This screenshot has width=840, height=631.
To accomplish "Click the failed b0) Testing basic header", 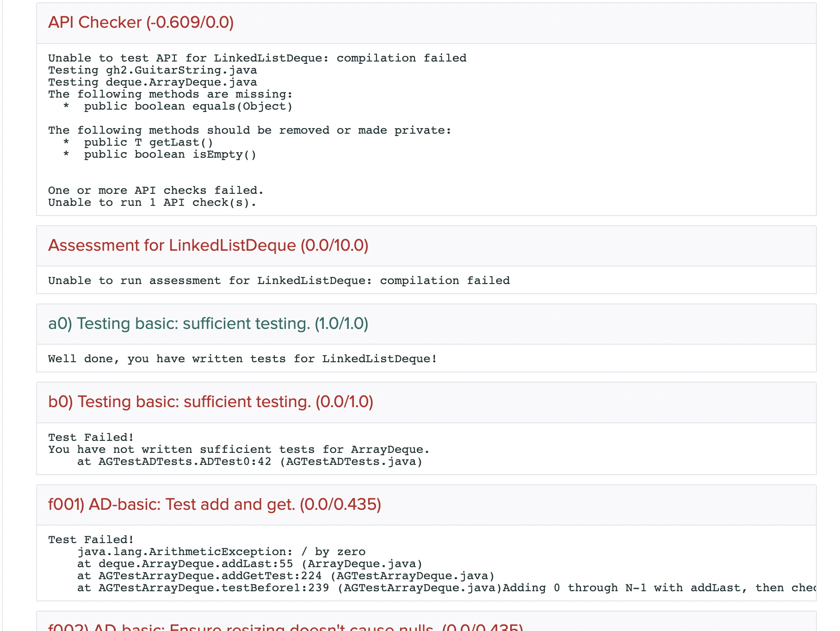I will pos(210,402).
